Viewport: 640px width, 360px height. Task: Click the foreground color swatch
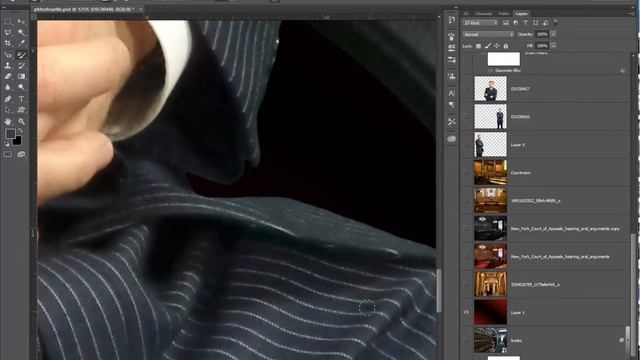(x=10, y=133)
